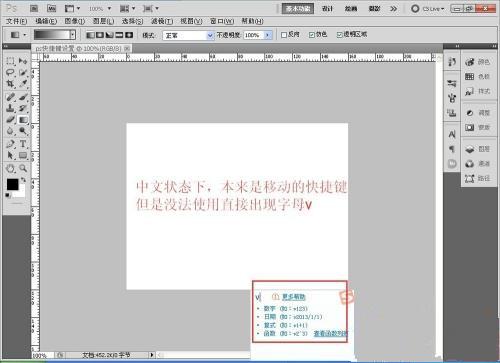Open the 模式 blend mode dropdown
Viewport: 500px width, 363px height.
pos(188,35)
